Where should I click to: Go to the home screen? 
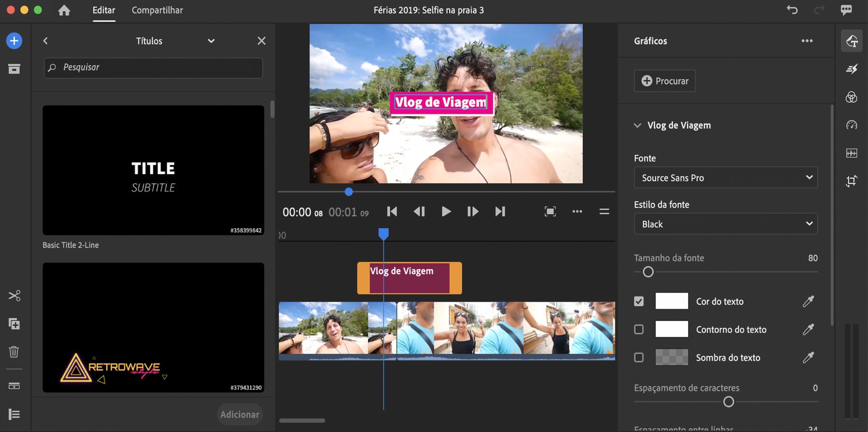64,10
